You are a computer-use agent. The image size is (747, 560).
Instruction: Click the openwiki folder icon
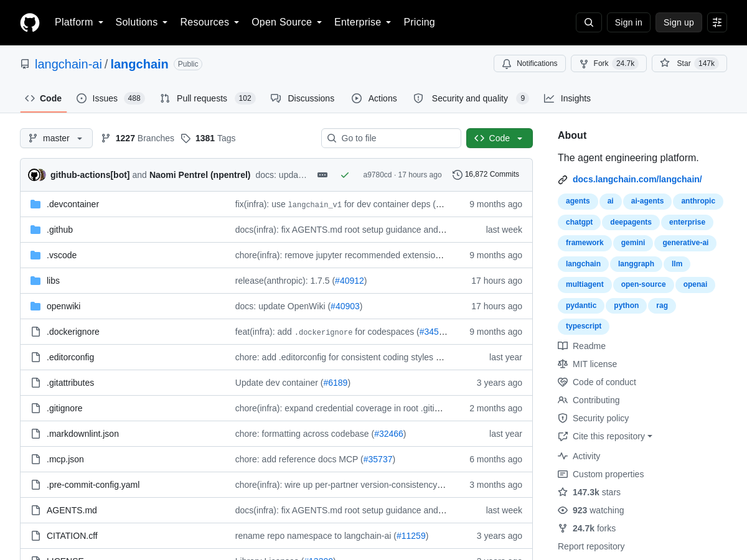tap(35, 306)
